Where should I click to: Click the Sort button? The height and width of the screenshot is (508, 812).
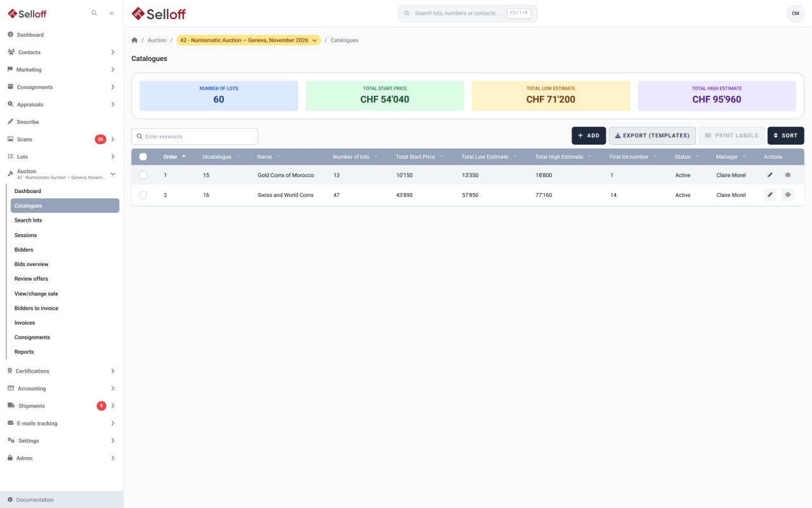point(786,135)
